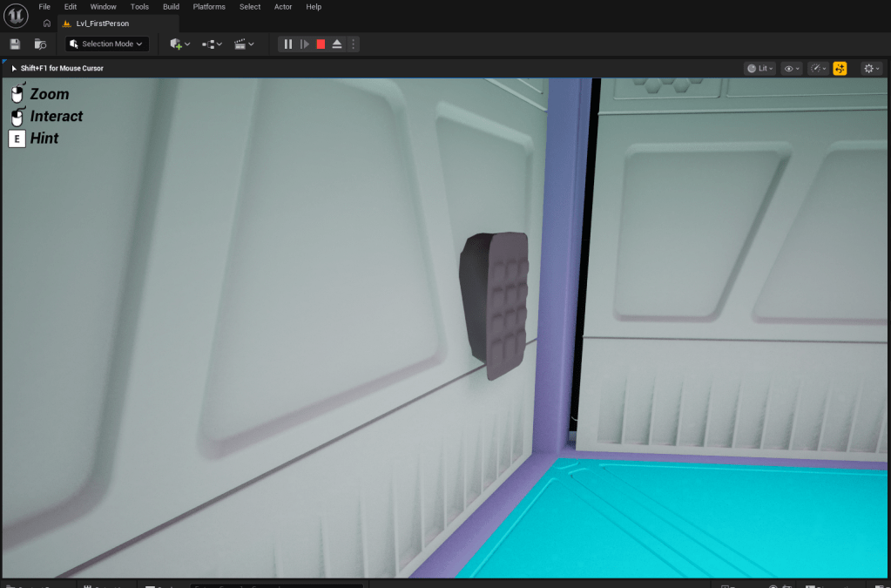Click the home icon beside the level tab
The width and height of the screenshot is (891, 588).
tap(46, 24)
